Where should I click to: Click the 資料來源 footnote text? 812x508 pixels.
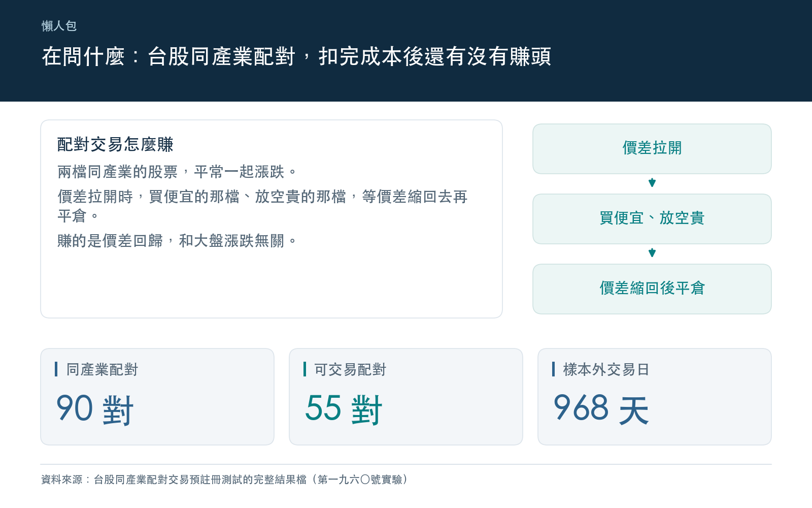(225, 480)
